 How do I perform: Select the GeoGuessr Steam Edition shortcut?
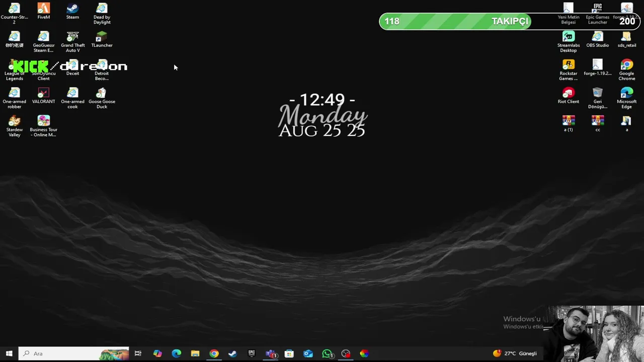(x=43, y=42)
